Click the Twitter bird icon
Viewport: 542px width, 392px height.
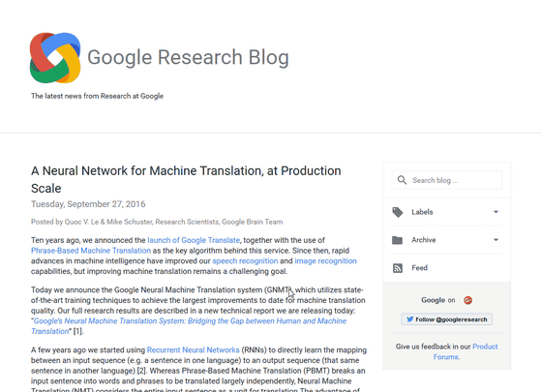click(x=410, y=319)
